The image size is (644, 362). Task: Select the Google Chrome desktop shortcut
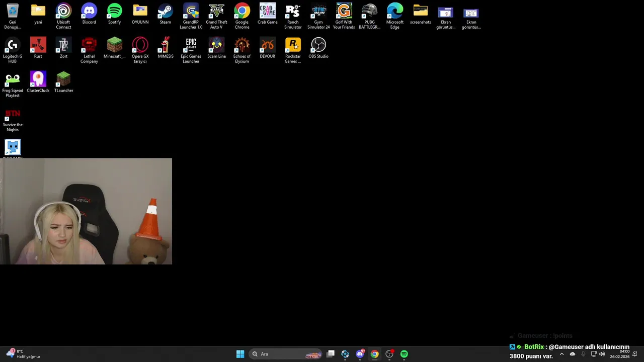tap(242, 16)
